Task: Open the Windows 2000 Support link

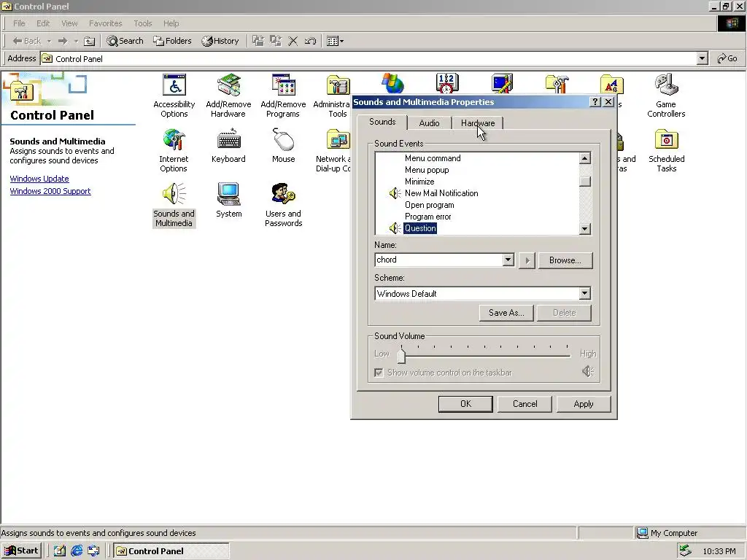Action: coord(50,191)
